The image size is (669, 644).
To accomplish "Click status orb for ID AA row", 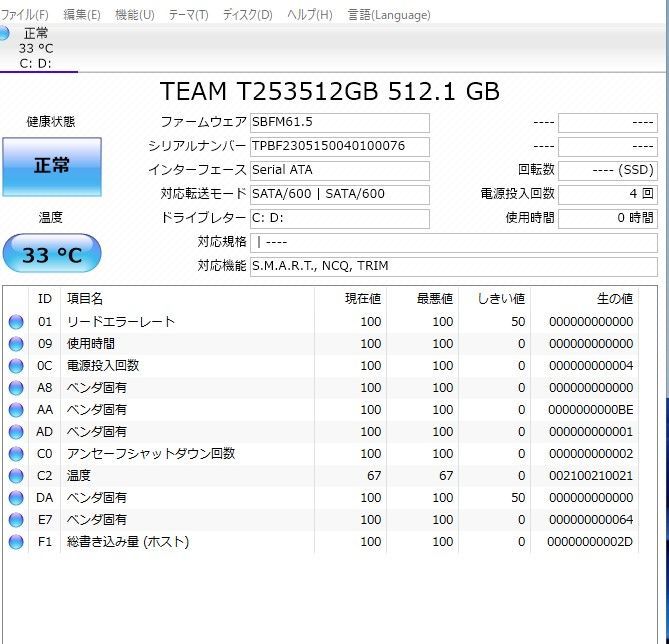I will point(16,410).
